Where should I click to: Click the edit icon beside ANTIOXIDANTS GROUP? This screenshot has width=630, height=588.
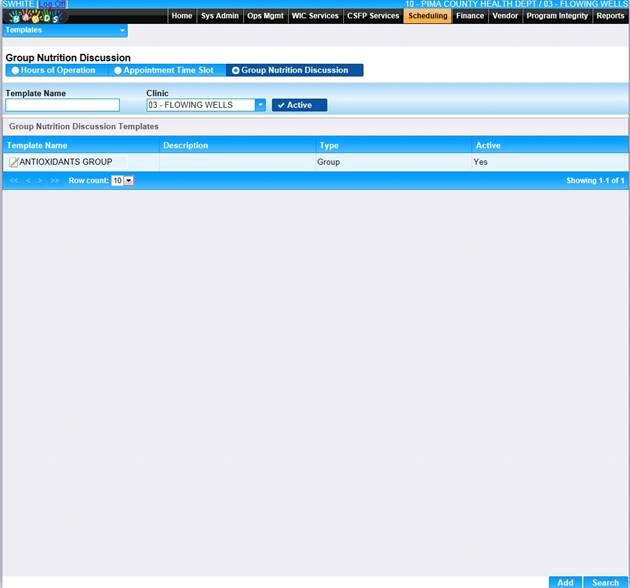13,162
